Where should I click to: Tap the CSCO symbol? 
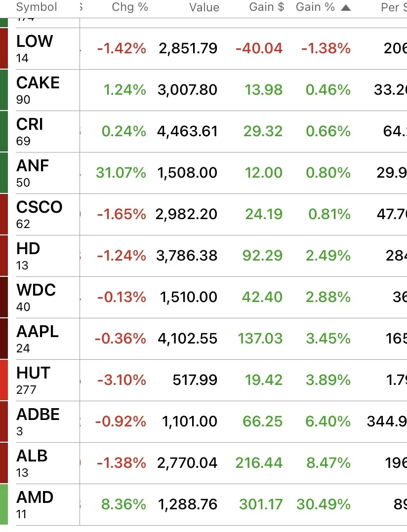click(40, 207)
